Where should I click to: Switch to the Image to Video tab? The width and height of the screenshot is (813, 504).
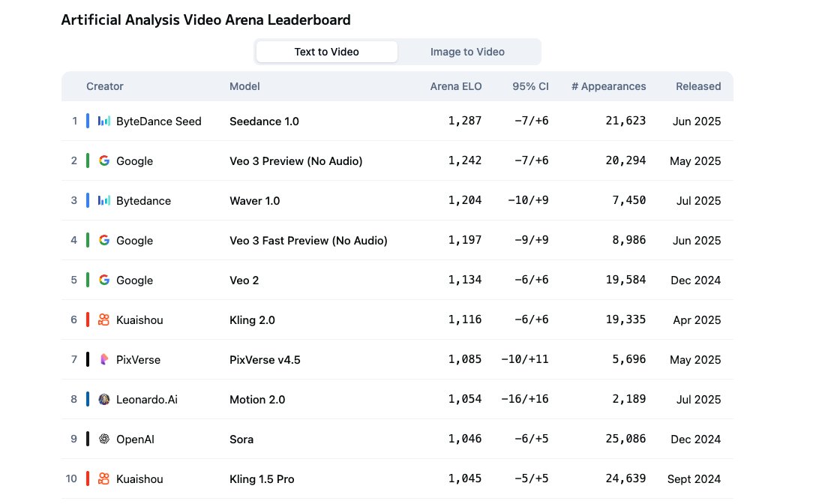coord(467,52)
